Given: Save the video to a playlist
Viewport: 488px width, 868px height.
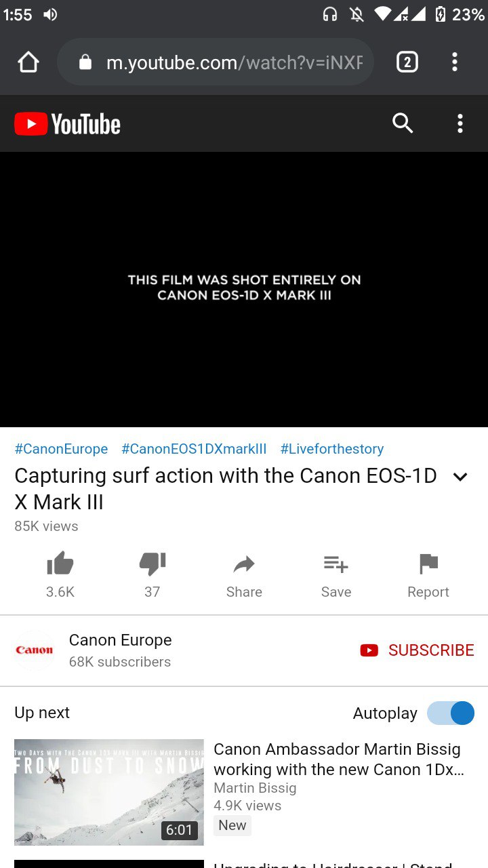Looking at the screenshot, I should click(x=336, y=575).
